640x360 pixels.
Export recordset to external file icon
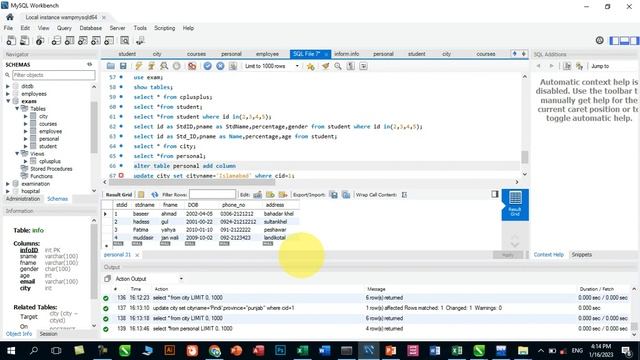333,195
